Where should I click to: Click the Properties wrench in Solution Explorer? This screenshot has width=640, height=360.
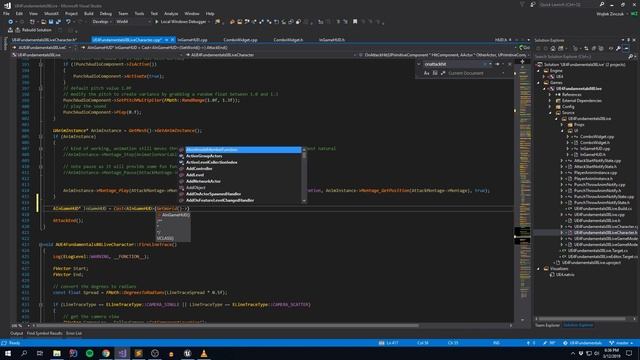point(618,49)
